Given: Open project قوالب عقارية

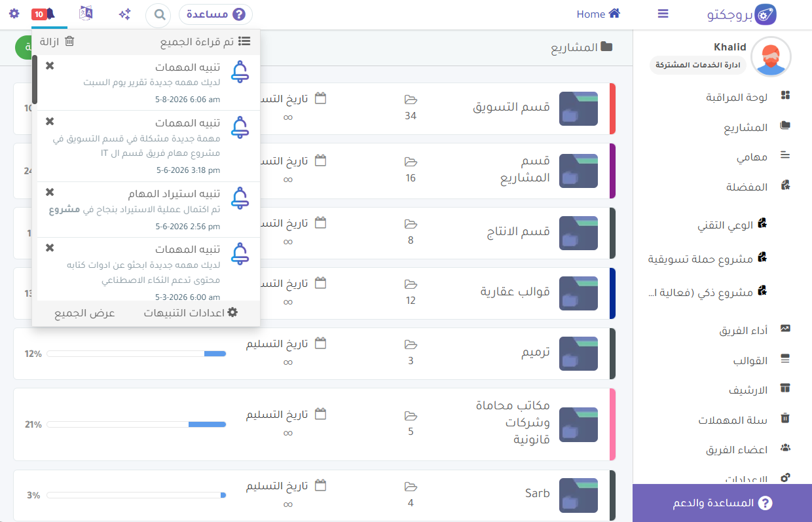Looking at the screenshot, I should tap(515, 291).
